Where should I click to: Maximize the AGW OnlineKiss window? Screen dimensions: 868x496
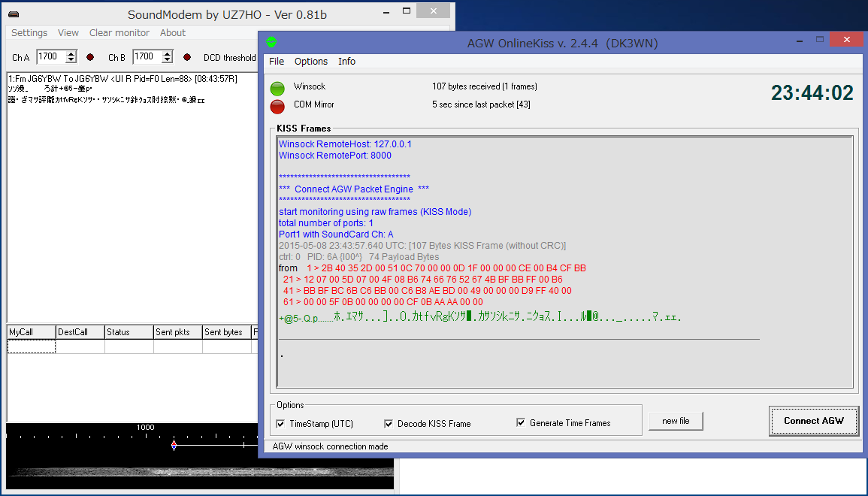[820, 40]
